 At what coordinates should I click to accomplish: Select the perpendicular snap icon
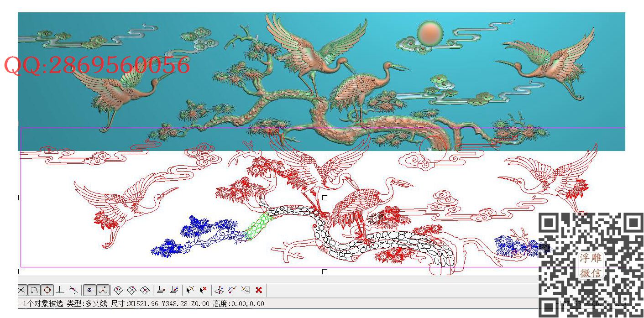[x=60, y=290]
